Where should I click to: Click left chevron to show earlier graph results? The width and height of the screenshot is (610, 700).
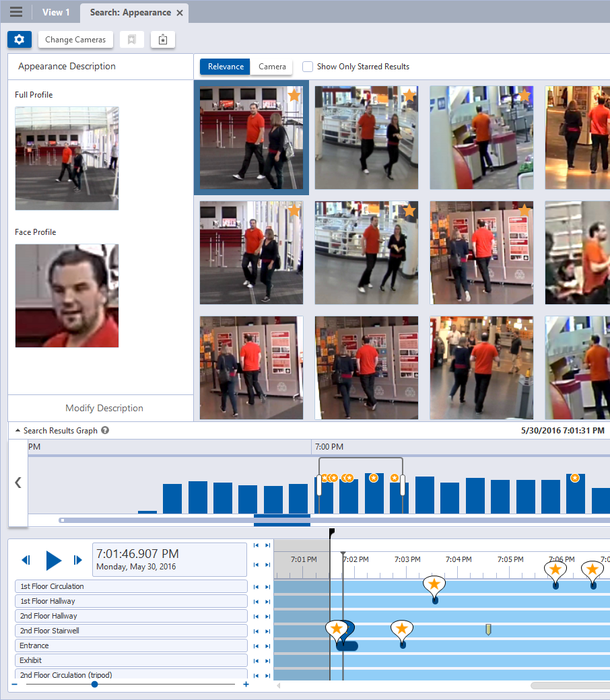coord(18,483)
